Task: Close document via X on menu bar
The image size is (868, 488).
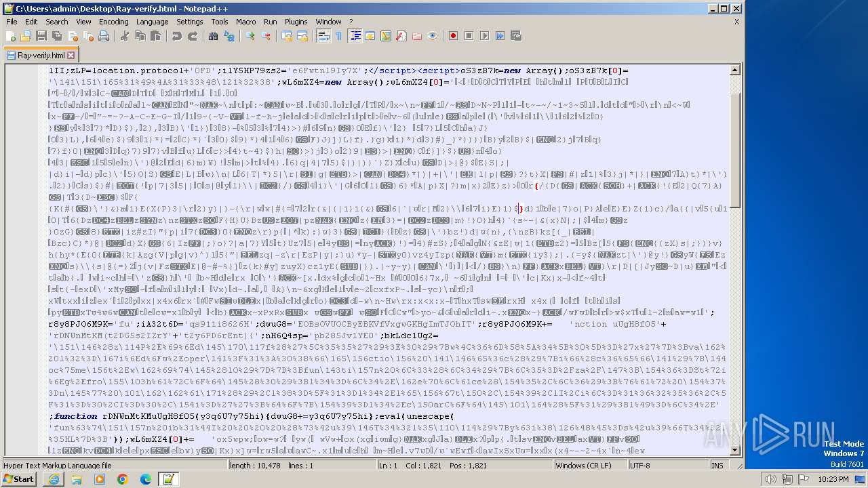Action: (736, 22)
